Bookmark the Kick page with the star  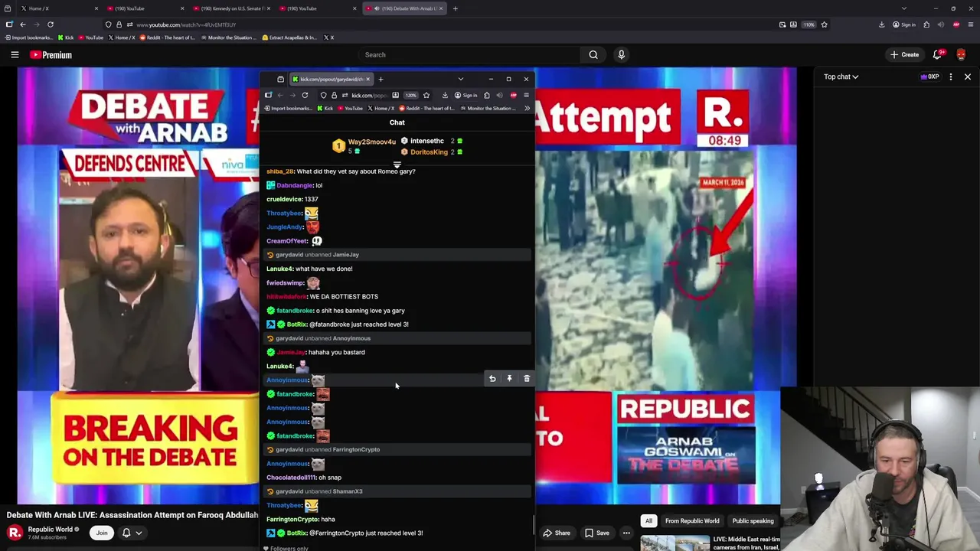426,95
